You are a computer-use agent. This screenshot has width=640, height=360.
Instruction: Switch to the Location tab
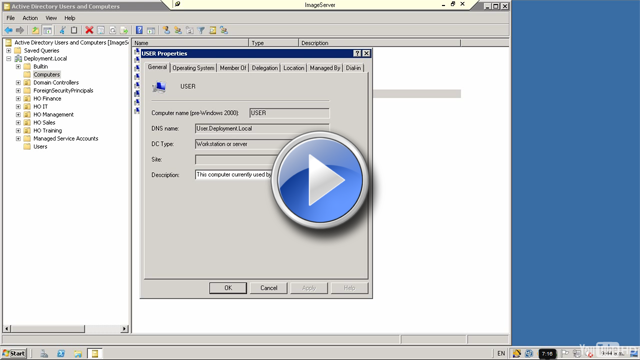(293, 68)
